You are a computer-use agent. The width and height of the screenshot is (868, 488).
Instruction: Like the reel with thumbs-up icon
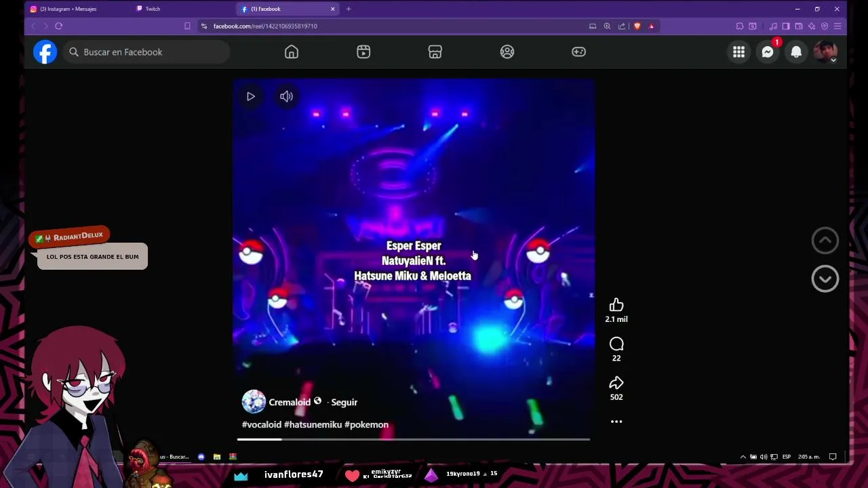click(x=616, y=305)
